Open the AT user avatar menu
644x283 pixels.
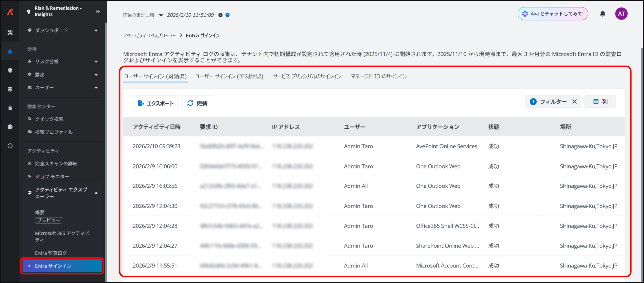[621, 14]
